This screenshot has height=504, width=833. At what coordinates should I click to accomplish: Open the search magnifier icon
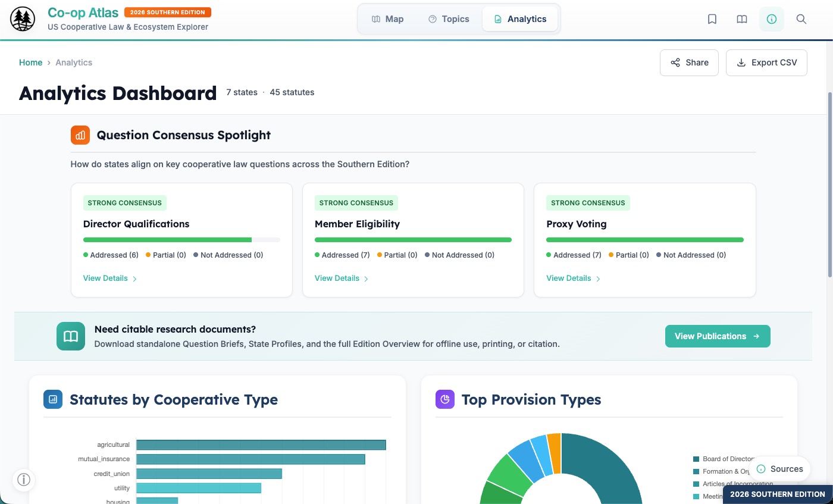801,19
